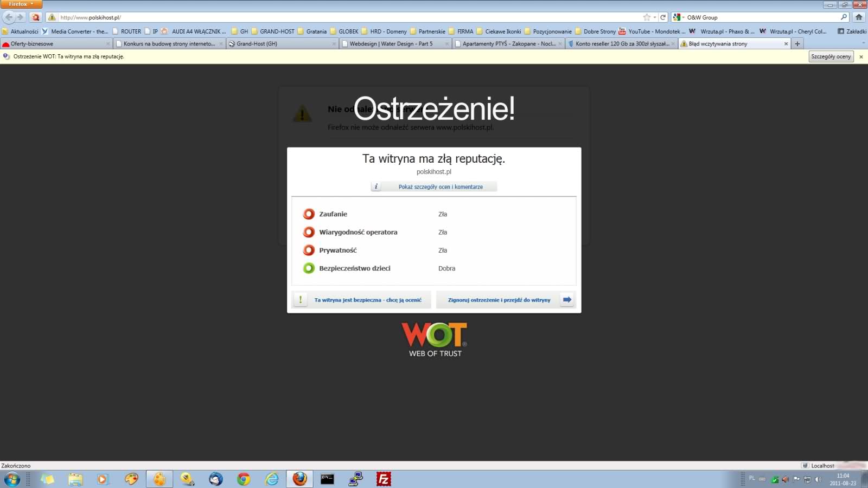Click the PL language indicator in tray
Viewport: 868px width, 488px height.
point(752,478)
